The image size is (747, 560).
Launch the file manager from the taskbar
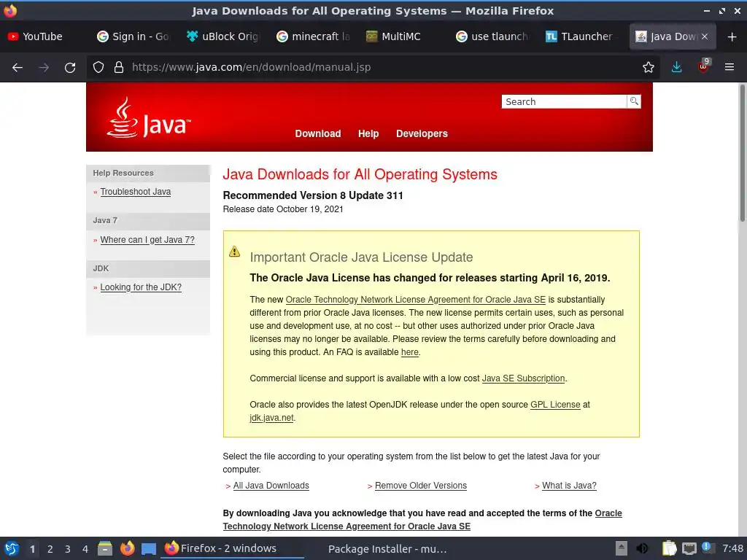pos(105,548)
